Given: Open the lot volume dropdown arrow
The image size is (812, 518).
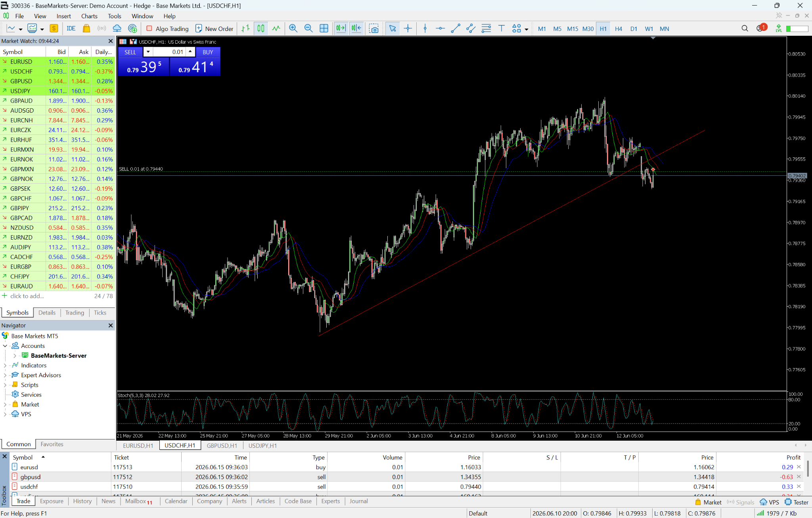Looking at the screenshot, I should point(148,52).
